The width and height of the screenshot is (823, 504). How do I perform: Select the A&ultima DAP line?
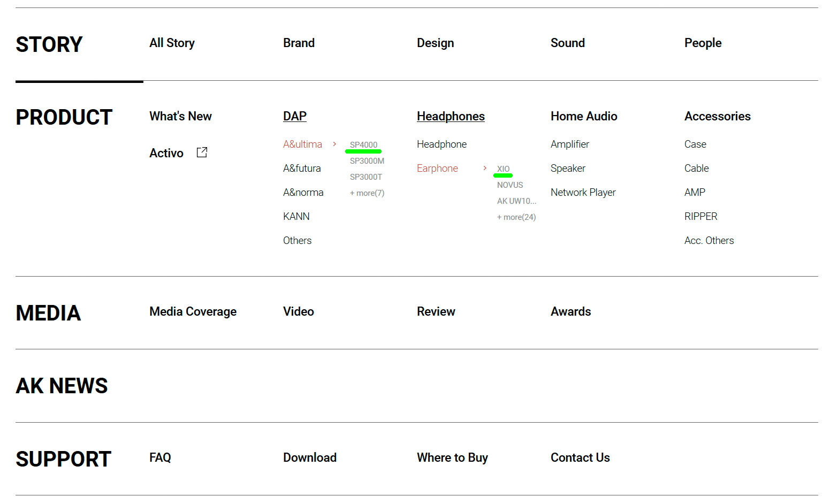tap(302, 144)
